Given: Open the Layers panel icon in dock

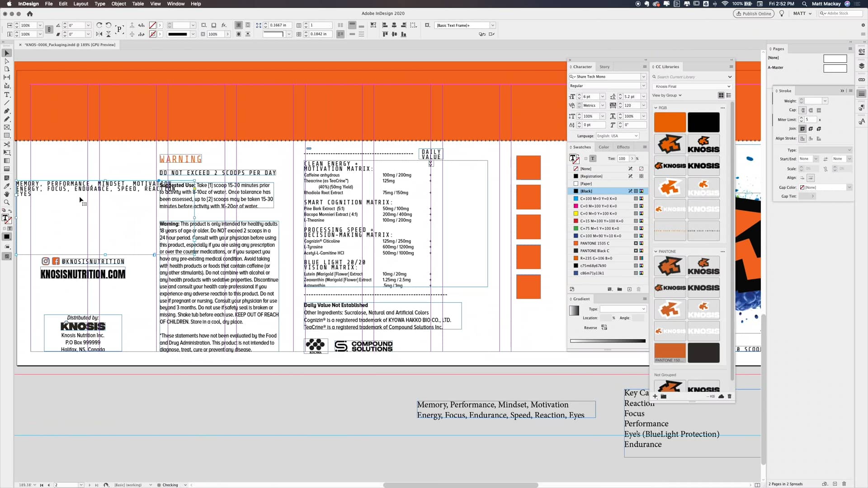Looking at the screenshot, I should point(862,66).
